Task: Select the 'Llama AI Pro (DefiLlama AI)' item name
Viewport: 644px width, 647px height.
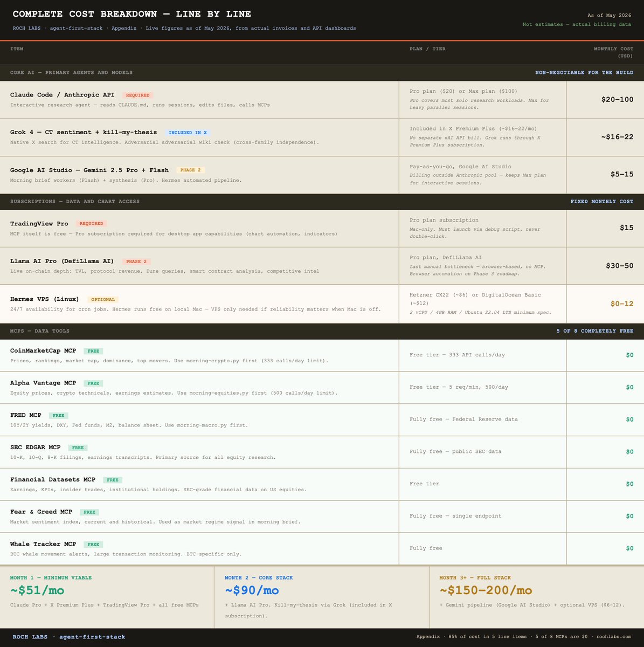Action: (x=62, y=261)
